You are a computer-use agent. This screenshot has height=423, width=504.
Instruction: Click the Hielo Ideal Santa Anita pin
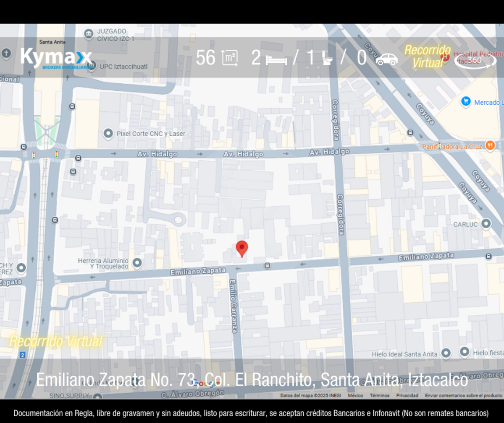[446, 353]
